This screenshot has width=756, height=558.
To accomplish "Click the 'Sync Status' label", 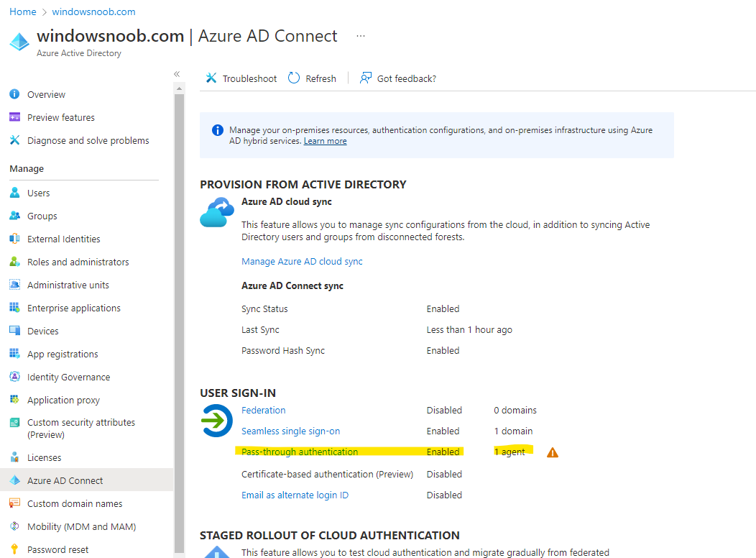I will [264, 308].
